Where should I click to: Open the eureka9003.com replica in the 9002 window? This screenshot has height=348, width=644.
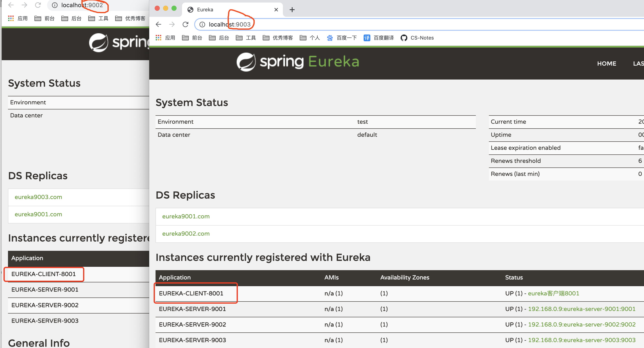click(x=38, y=197)
